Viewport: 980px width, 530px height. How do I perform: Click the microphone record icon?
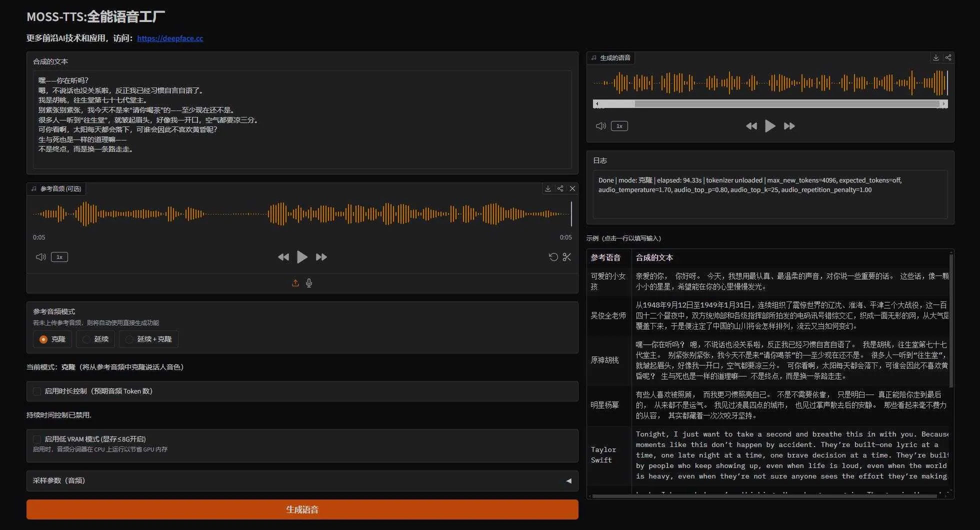pos(309,283)
